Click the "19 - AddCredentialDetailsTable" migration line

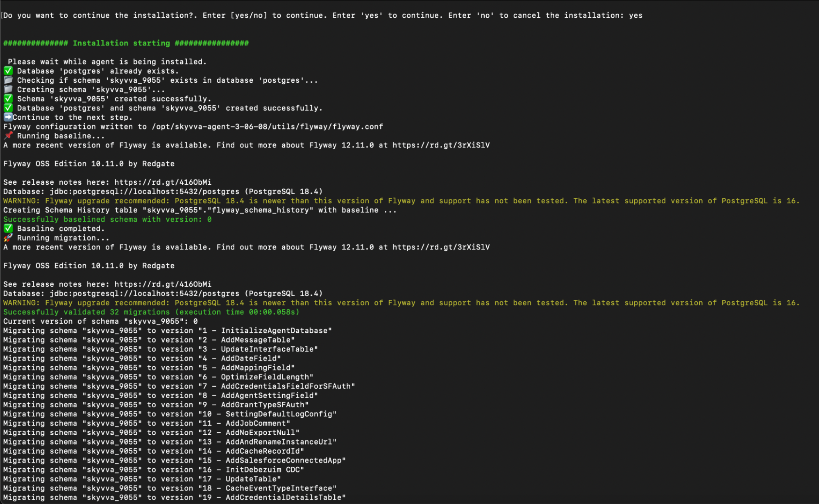(x=175, y=497)
